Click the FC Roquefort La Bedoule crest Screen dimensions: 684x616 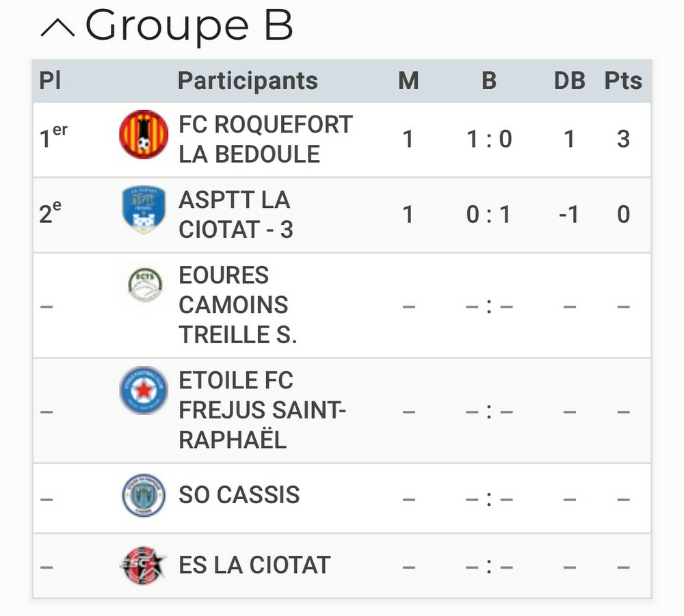144,135
